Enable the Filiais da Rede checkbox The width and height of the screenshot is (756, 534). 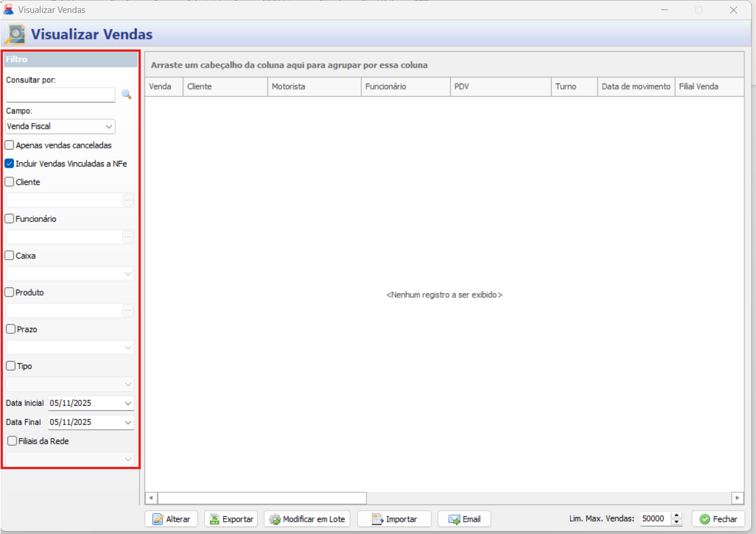(12, 441)
